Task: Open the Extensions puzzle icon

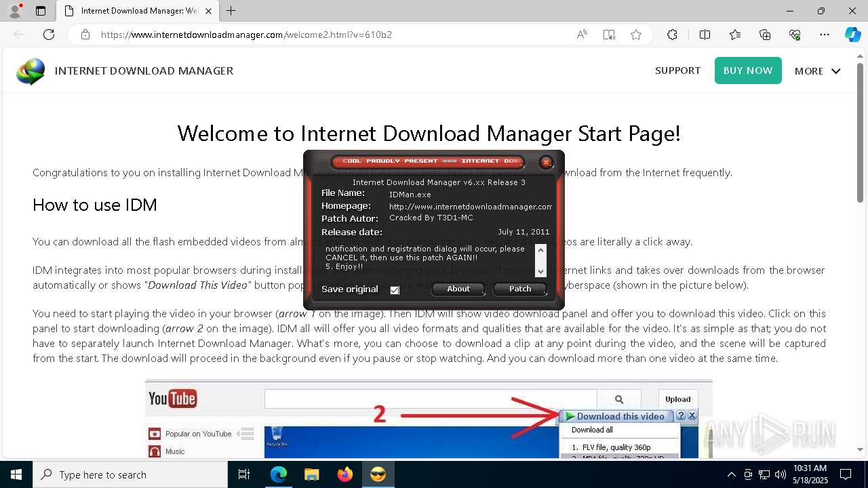Action: pos(672,35)
